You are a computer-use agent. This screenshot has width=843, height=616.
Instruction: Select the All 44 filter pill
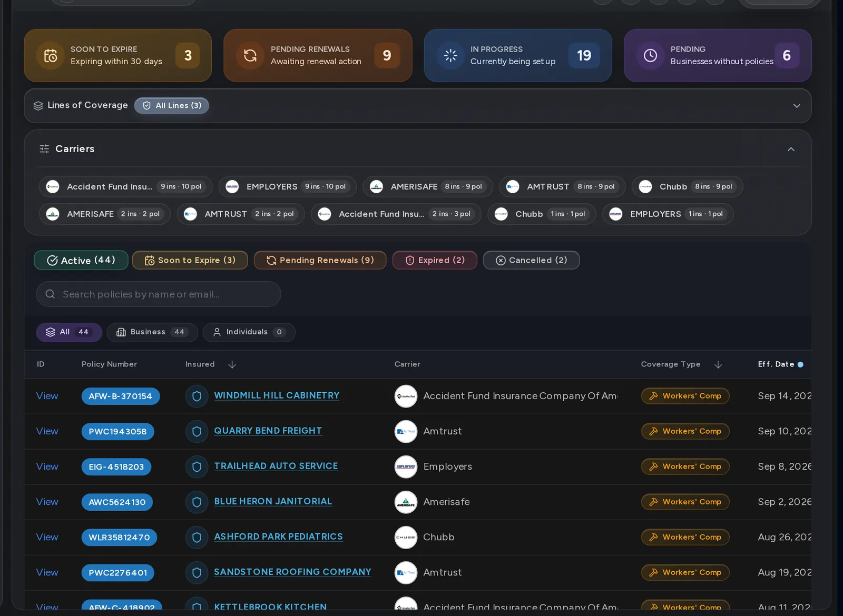pos(69,332)
